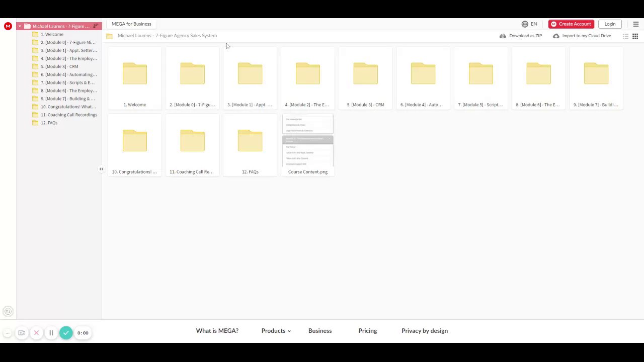Click breadcrumb 'Michael Laurens - 7-Figure Agency Sales System'
Screen dimensions: 644x362
pos(167,36)
